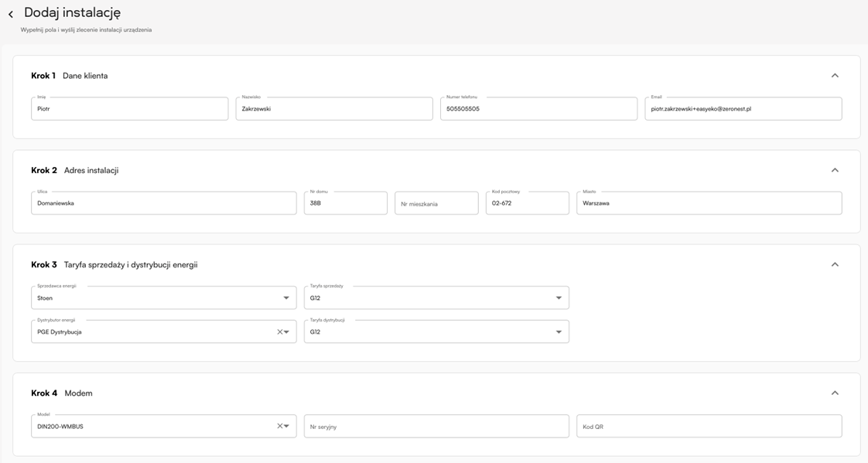868x463 pixels.
Task: Clear the PGE Dystrybucja selection with X
Action: [x=279, y=332]
